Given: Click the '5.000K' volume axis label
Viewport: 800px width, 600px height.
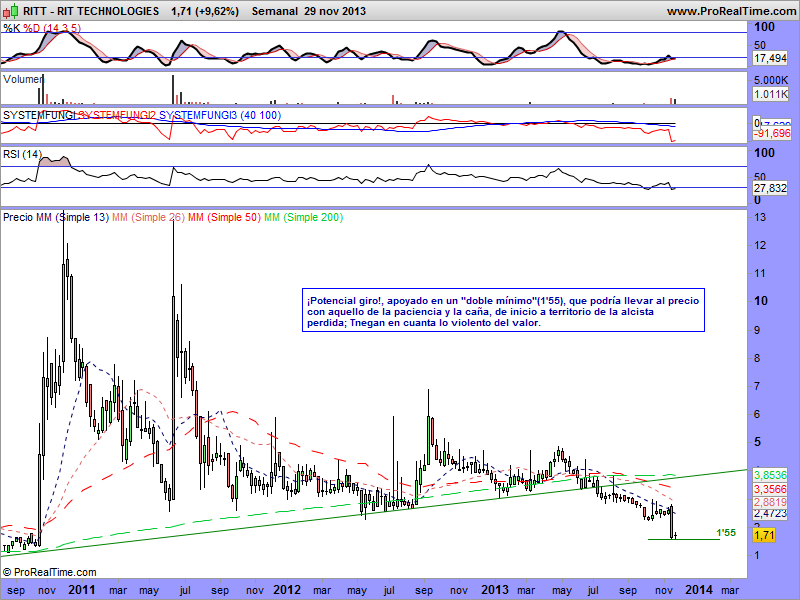Looking at the screenshot, I should (771, 80).
